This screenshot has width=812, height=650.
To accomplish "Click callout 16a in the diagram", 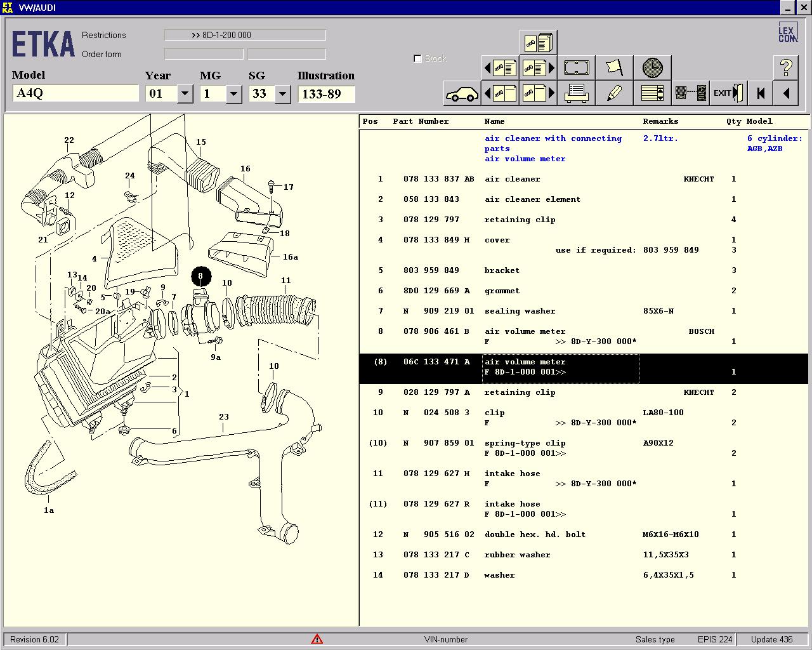I will click(x=291, y=256).
